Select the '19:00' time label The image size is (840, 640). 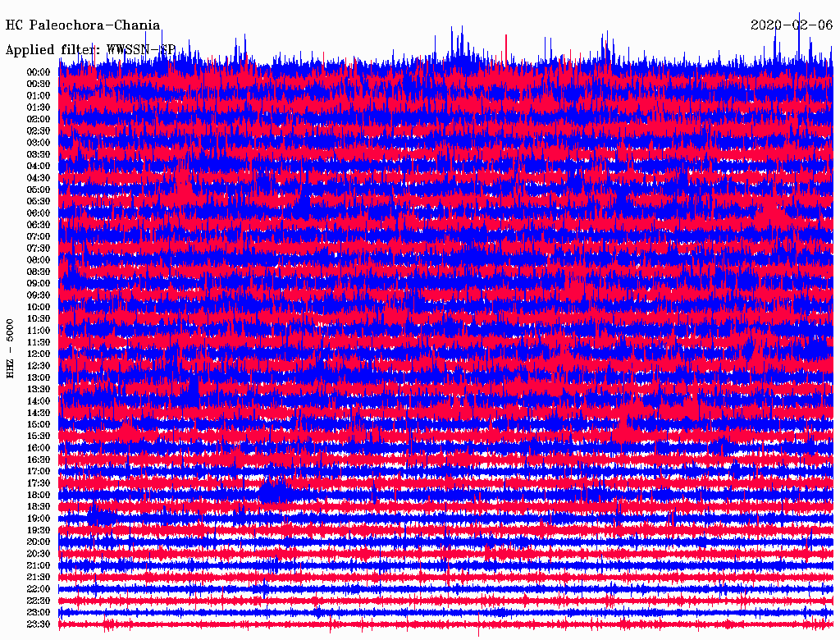click(x=39, y=519)
